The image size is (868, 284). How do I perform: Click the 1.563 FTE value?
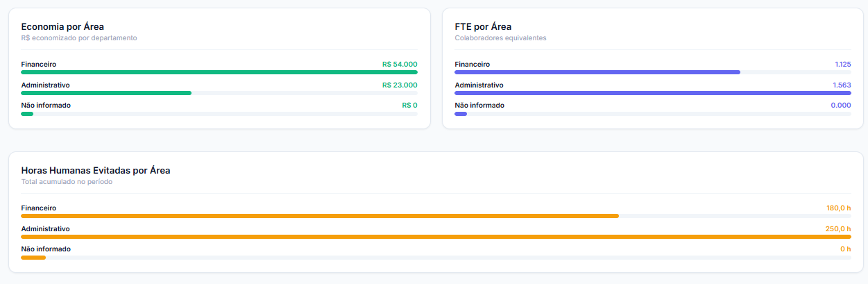(x=842, y=85)
